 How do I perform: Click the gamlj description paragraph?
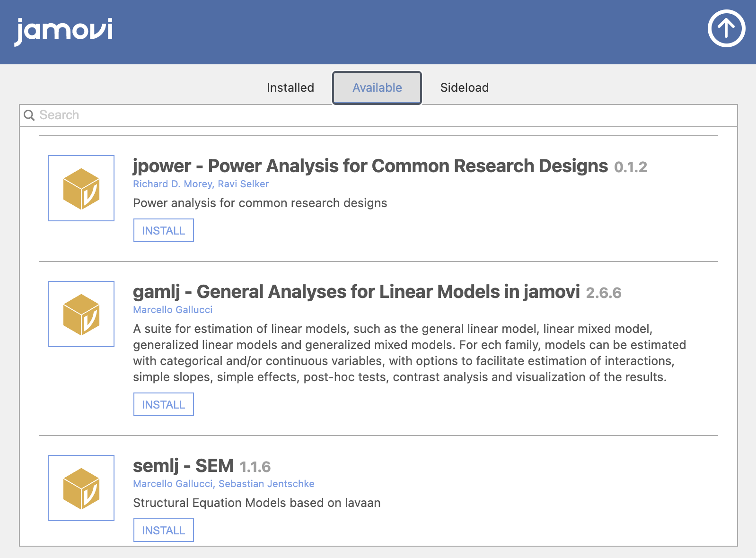click(410, 353)
